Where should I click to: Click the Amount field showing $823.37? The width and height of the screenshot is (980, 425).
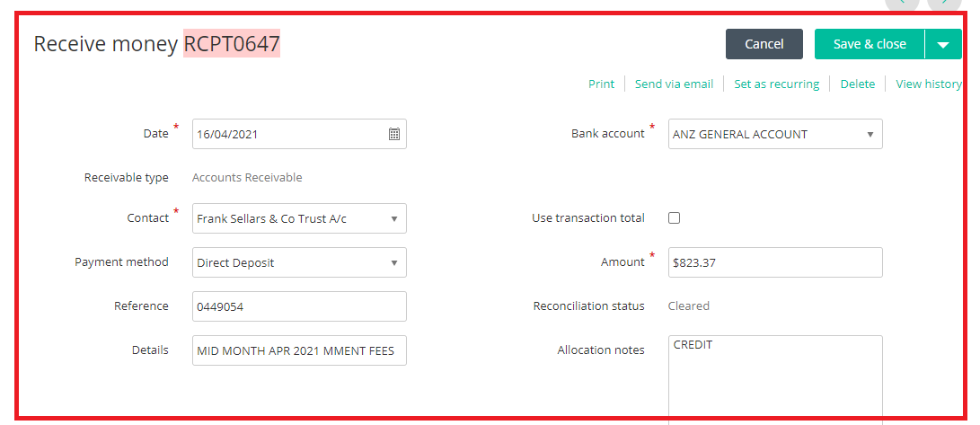775,262
